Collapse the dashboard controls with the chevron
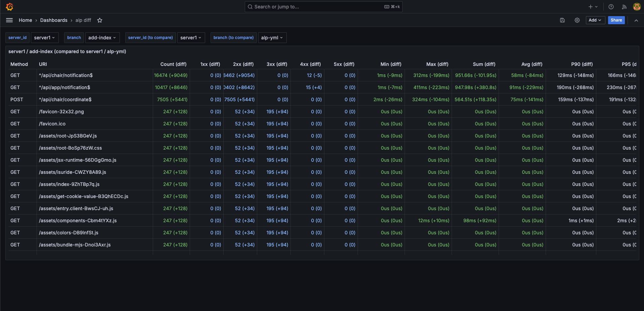The height and width of the screenshot is (311, 644). coord(636,20)
